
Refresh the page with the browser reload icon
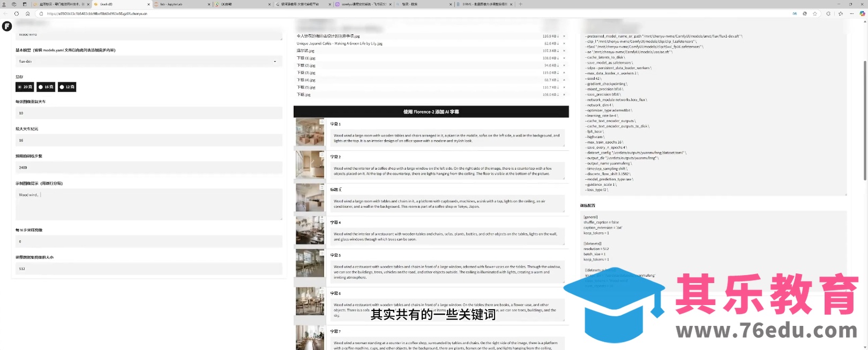click(17, 13)
